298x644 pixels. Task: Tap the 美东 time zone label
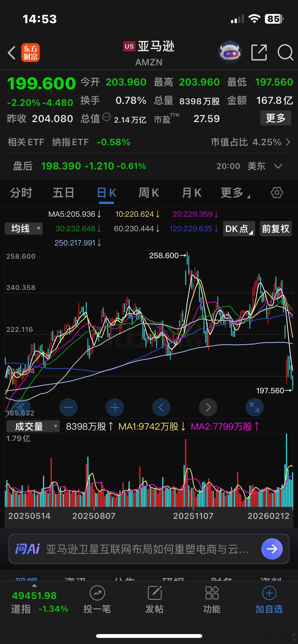pyautogui.click(x=257, y=166)
